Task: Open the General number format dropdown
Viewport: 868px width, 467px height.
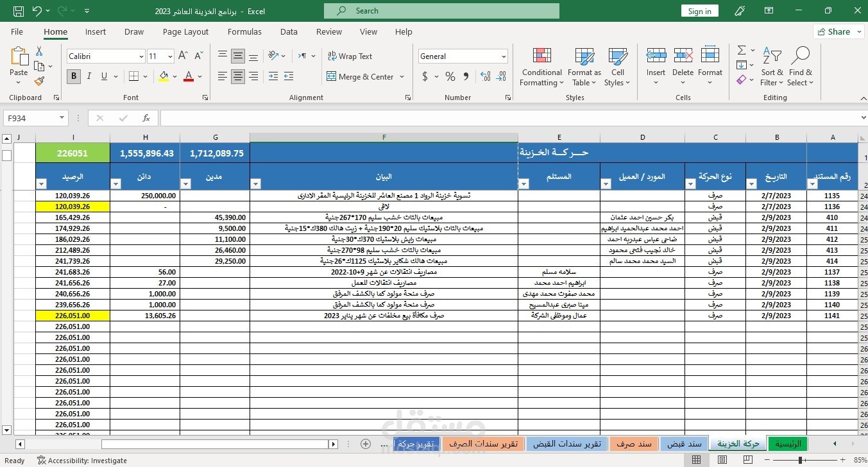Action: [504, 56]
